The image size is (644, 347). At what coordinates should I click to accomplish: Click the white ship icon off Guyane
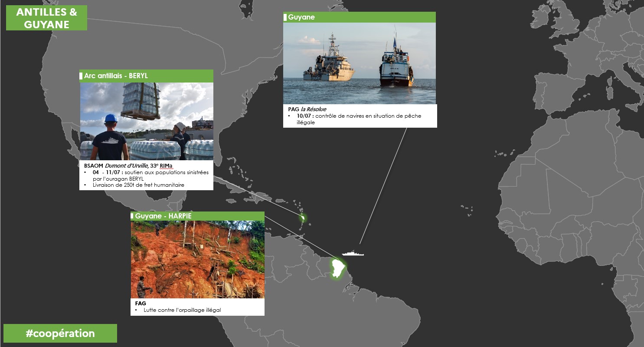(x=353, y=253)
